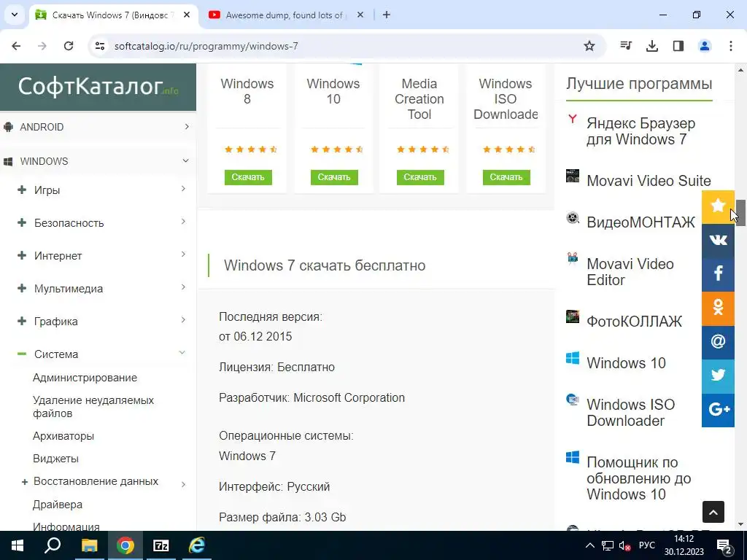Open muted volume icon in tray
Viewport: 747px width, 560px height.
(624, 545)
